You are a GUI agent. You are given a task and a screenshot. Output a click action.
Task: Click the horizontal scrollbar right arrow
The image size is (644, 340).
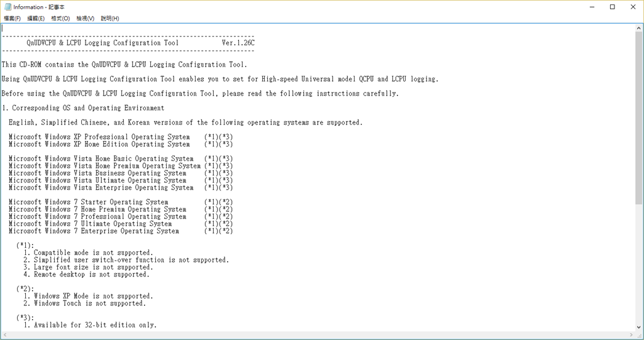click(631, 335)
